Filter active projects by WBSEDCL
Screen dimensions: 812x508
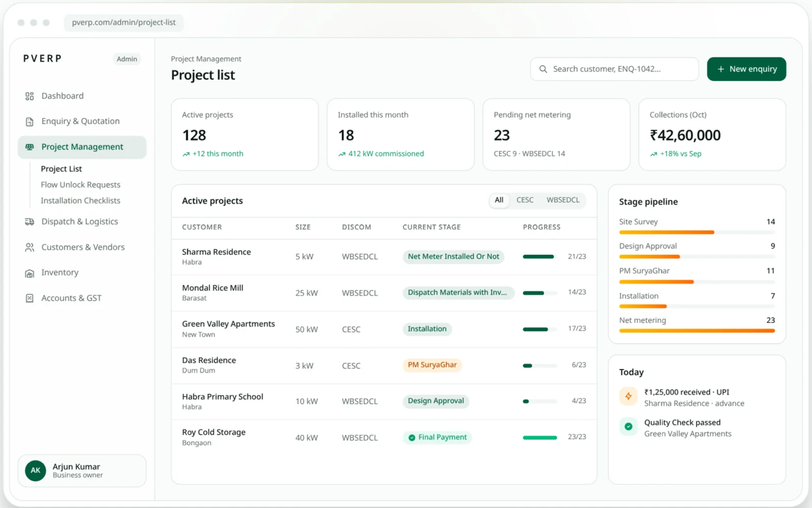pos(563,200)
